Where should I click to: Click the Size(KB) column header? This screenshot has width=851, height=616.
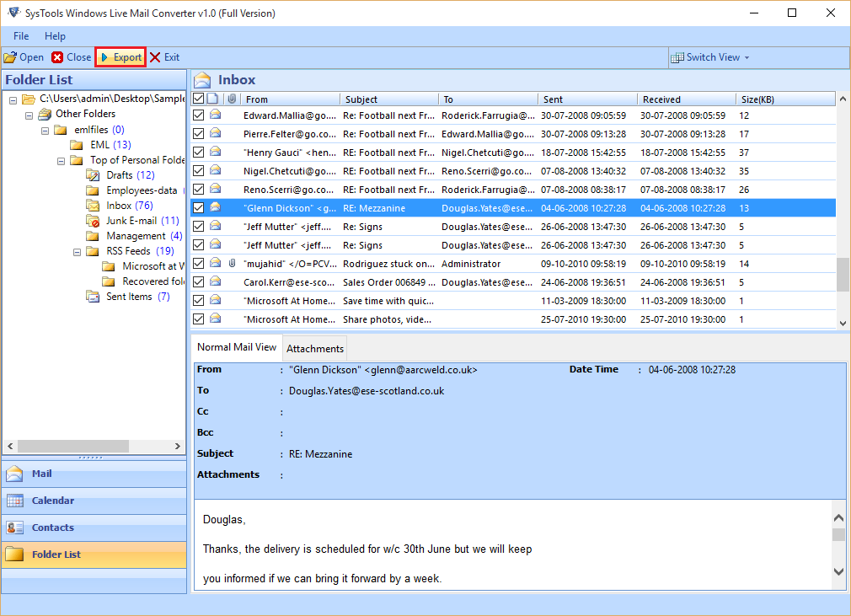pos(785,99)
